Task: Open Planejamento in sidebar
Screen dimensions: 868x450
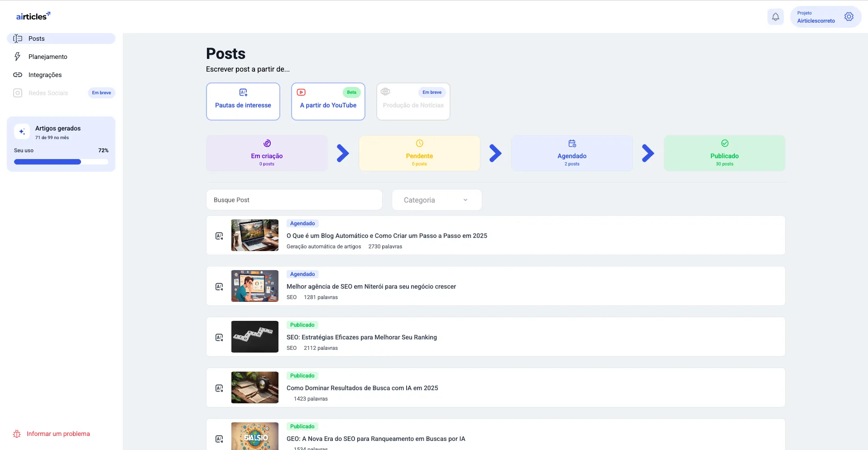Action: pos(61,57)
